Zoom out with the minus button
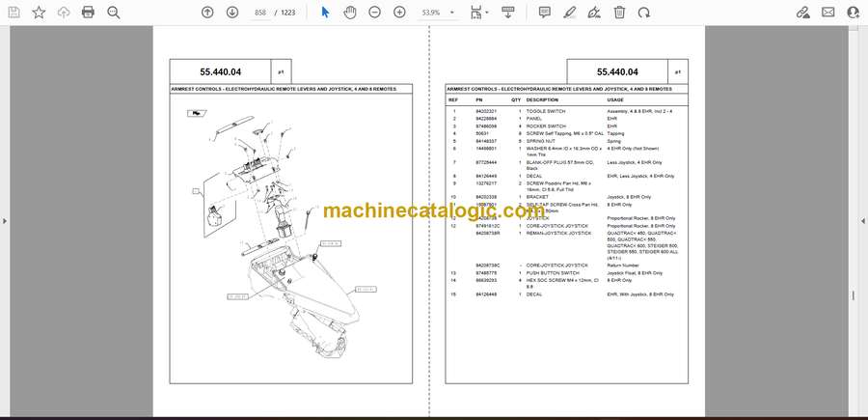The image size is (868, 420). coord(375,13)
